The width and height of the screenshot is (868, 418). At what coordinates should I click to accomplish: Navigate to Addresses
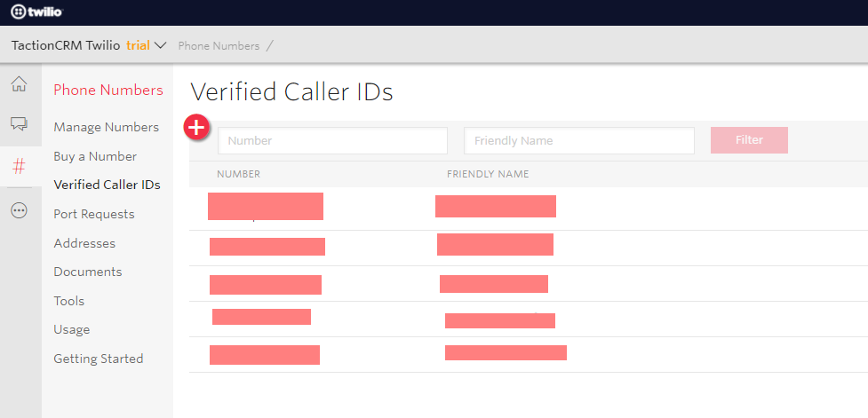(x=84, y=243)
